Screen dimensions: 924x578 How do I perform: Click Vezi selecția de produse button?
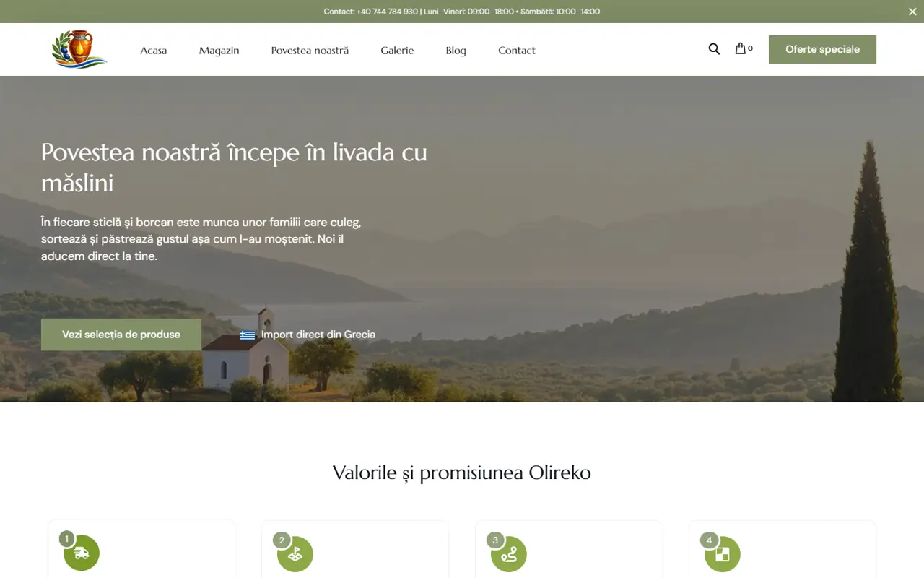pos(121,335)
